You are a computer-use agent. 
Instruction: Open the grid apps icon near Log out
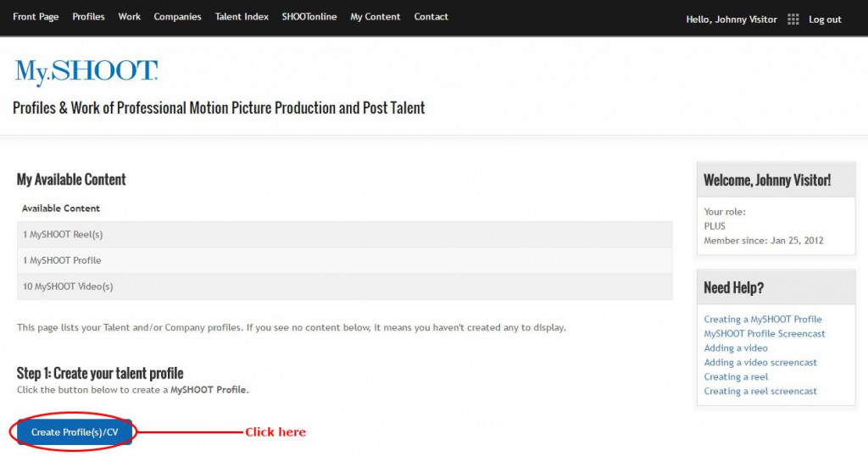[x=793, y=19]
